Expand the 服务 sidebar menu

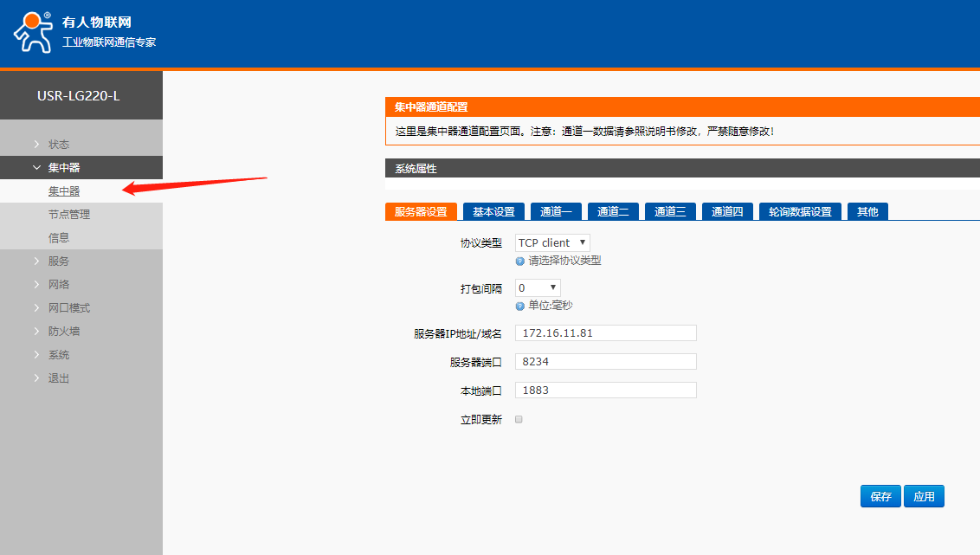click(59, 261)
